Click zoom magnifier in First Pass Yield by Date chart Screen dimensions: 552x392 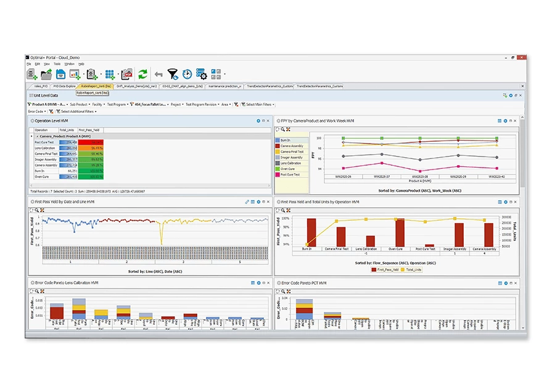coord(36,210)
